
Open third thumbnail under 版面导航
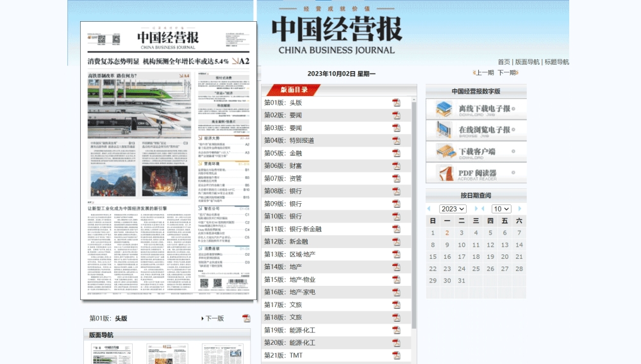(x=222, y=354)
